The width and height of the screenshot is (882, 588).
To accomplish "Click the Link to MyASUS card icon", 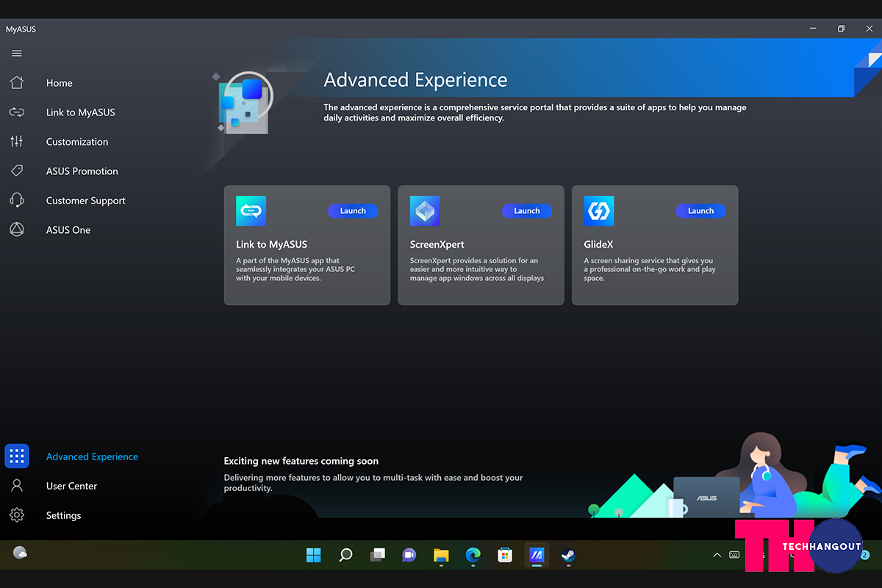I will (251, 211).
